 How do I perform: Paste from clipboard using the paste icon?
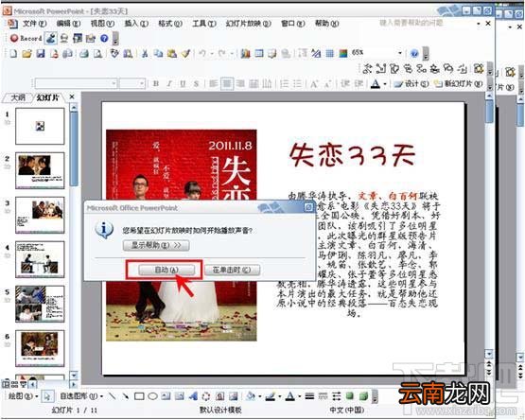click(x=172, y=53)
